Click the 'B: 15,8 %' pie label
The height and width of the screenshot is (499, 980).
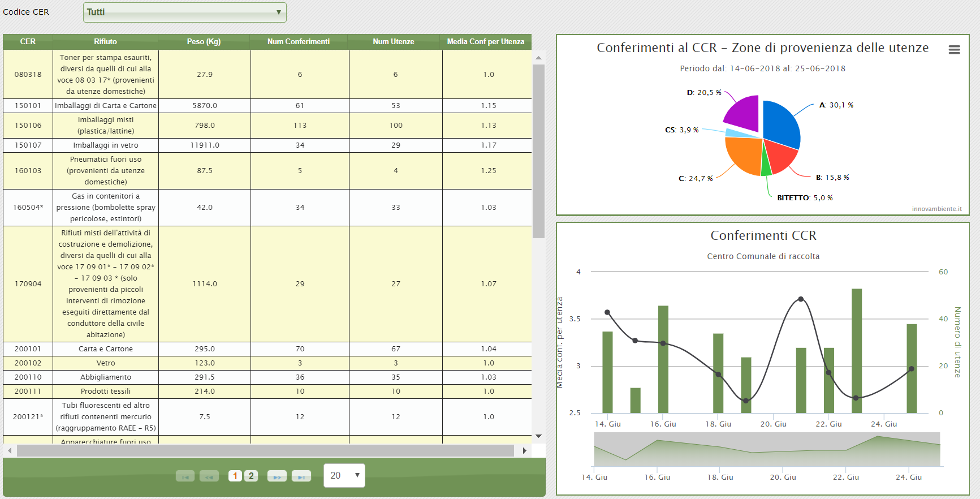(x=832, y=178)
